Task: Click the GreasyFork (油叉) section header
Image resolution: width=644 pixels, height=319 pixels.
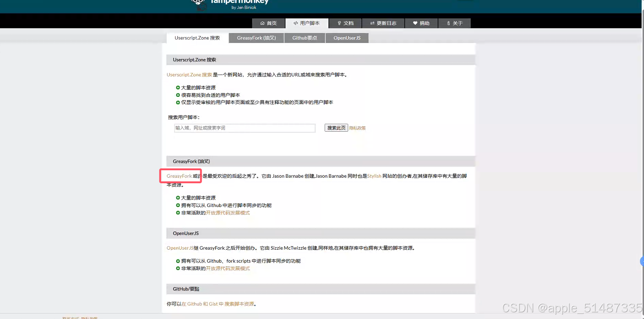Action: point(321,161)
